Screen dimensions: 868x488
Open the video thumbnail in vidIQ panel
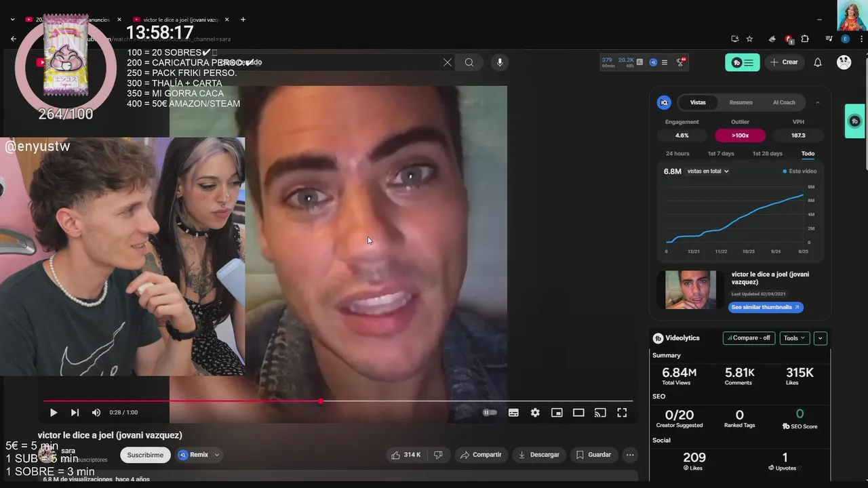click(690, 290)
